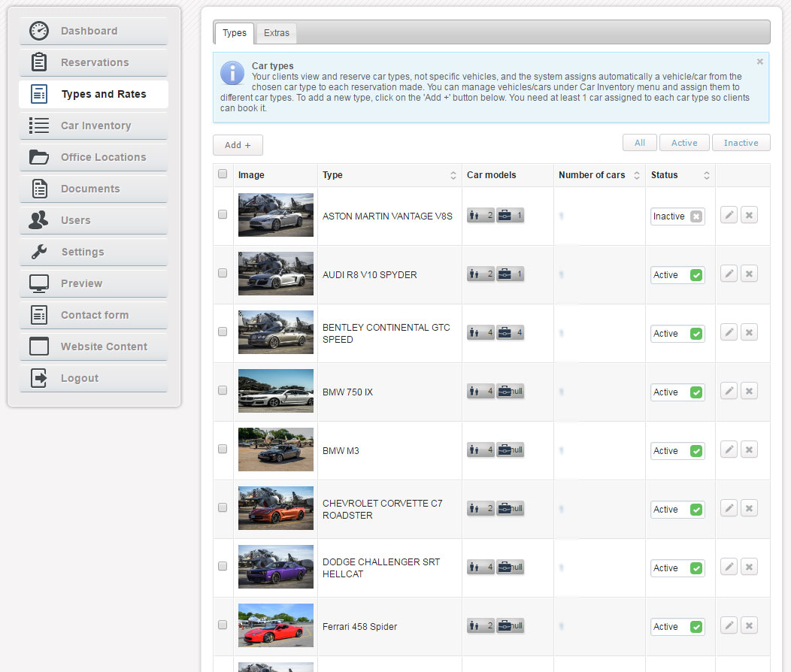Viewport: 791px width, 672px height.
Task: Delete the BMW 750 IX type
Action: (x=749, y=391)
